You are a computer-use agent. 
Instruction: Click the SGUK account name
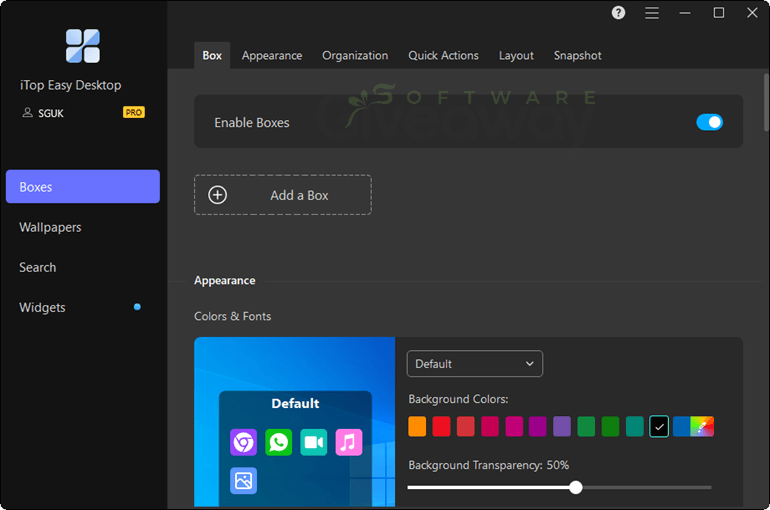tap(51, 113)
